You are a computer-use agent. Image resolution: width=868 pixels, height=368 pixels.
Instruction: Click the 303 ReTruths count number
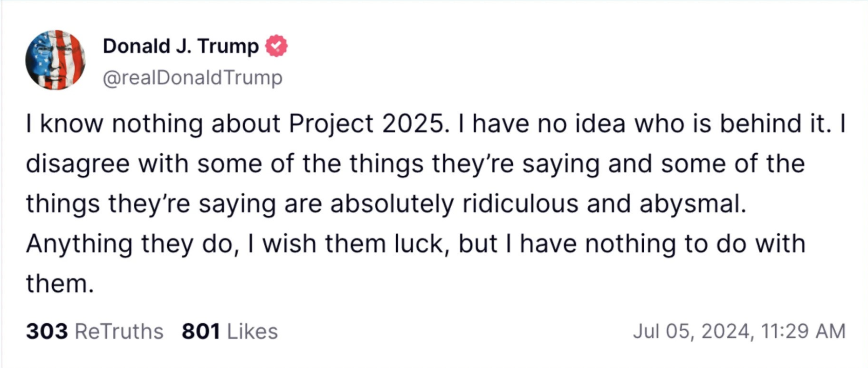47,332
